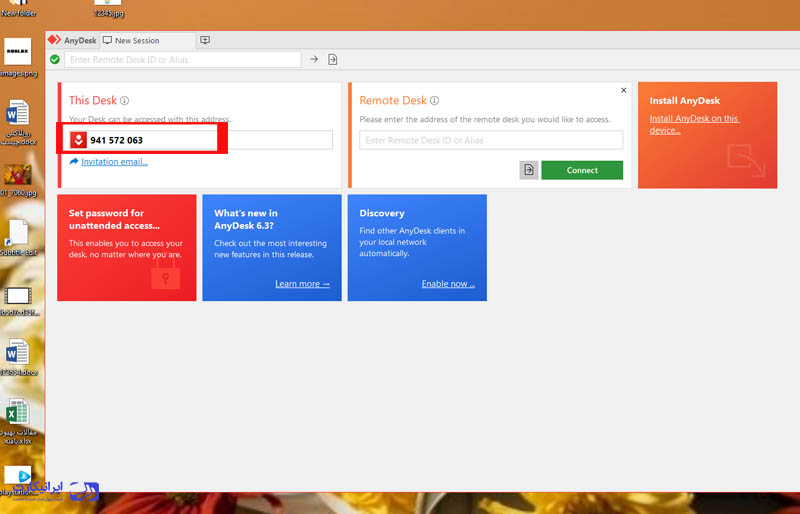Close the Remote Desk panel with the X
Image resolution: width=800 pixels, height=514 pixels.
click(x=623, y=90)
